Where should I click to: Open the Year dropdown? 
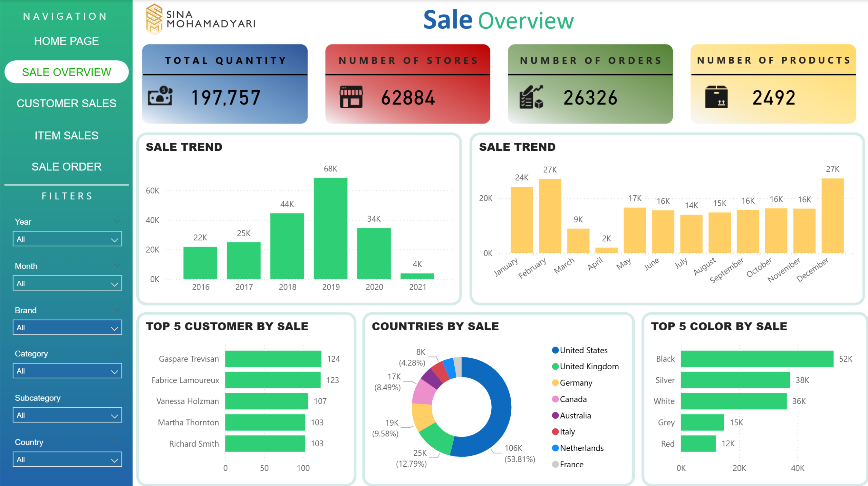67,239
